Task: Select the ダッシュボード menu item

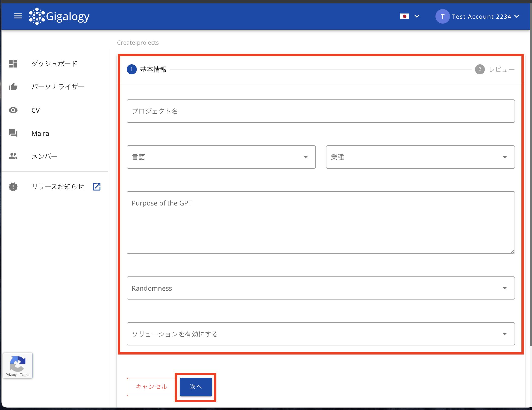Action: pos(54,64)
